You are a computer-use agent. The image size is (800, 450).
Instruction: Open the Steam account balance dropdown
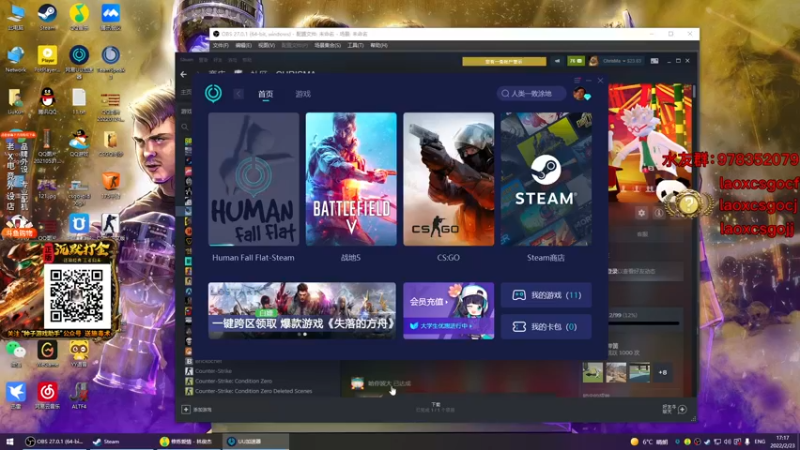point(621,61)
